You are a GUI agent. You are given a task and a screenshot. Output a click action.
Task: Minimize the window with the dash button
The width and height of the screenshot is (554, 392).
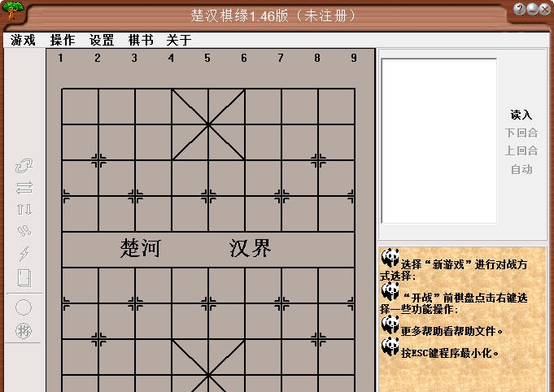click(532, 9)
